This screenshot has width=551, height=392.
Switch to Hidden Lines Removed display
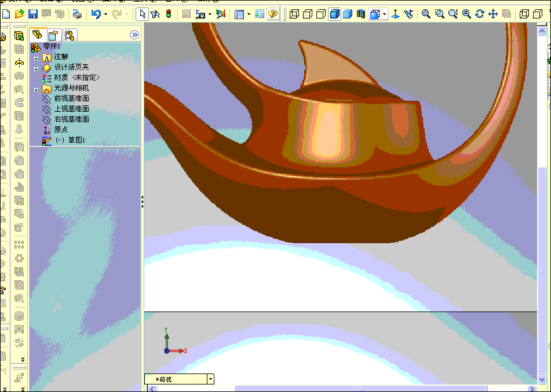[x=321, y=14]
